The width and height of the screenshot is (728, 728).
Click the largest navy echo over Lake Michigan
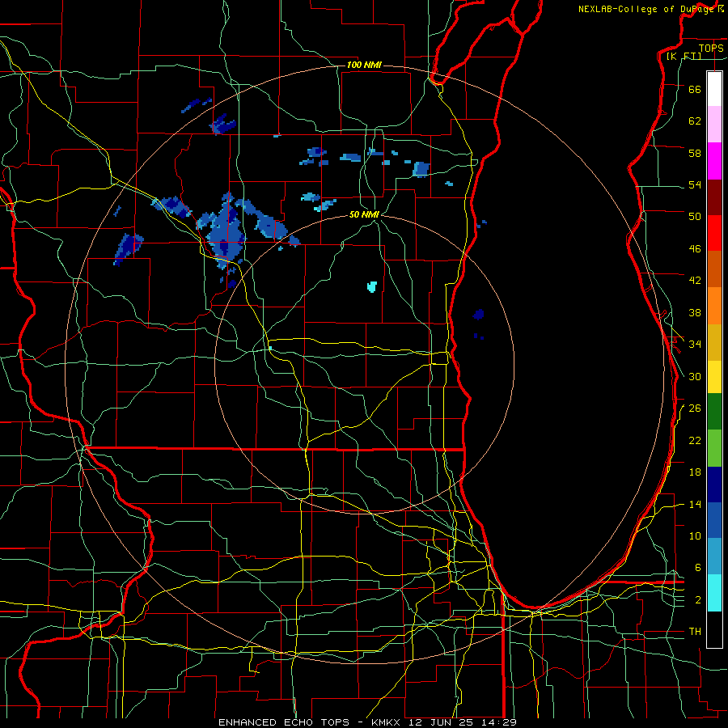point(479,315)
